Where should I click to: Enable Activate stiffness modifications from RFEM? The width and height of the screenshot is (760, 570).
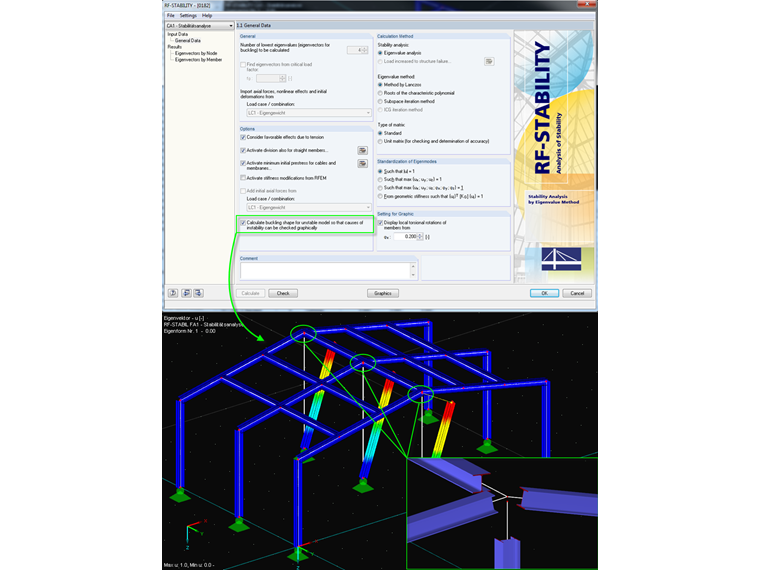pos(243,178)
